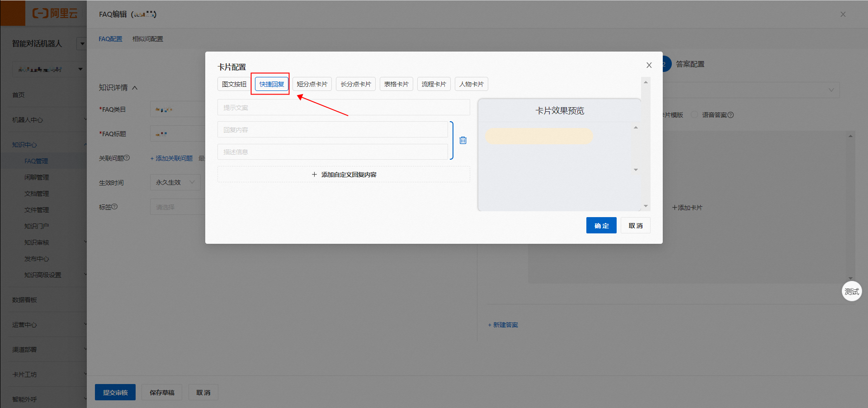Switch to the 相似问配置 tab
Screen dimensions: 868x408
147,39
